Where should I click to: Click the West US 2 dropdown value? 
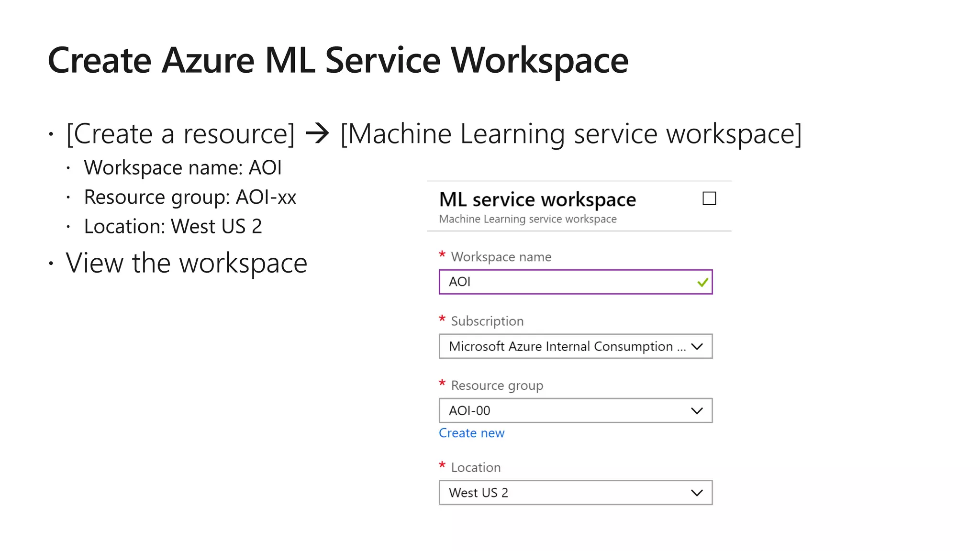click(478, 493)
